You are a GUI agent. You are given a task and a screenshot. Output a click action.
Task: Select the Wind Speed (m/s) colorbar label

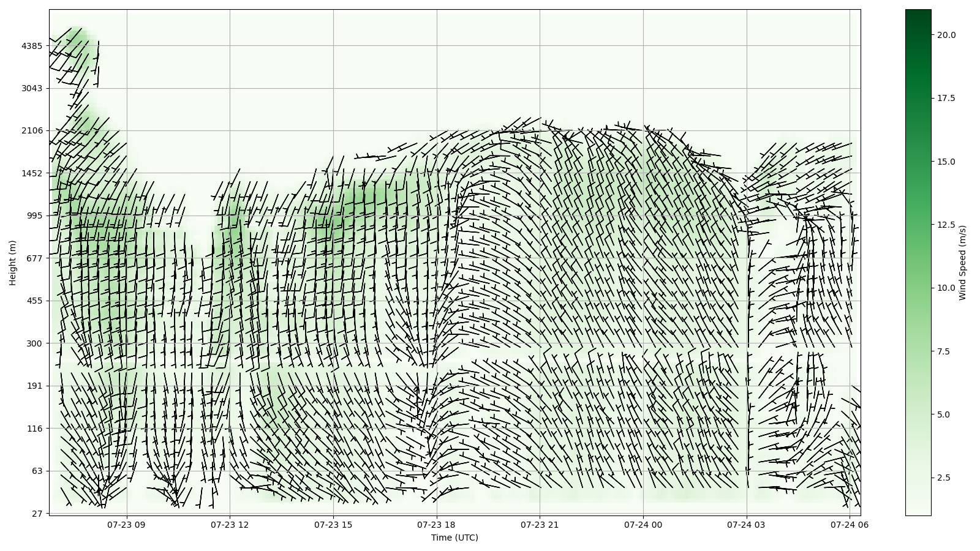coord(962,263)
